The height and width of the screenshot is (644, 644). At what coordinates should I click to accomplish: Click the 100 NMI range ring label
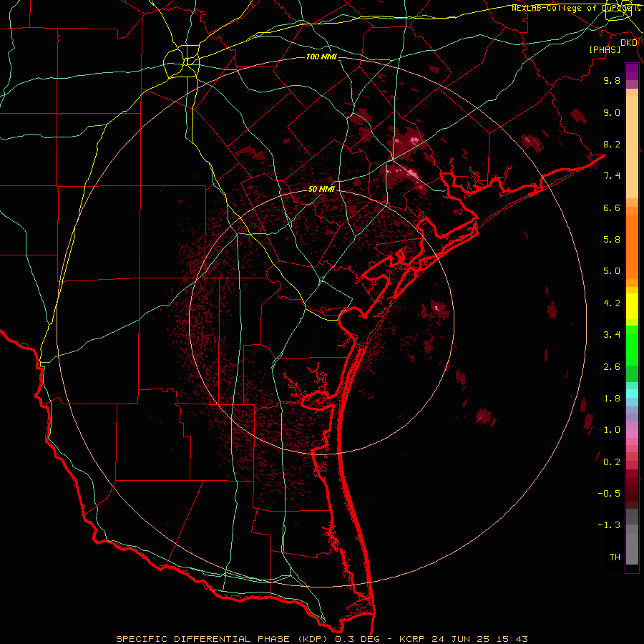(321, 57)
